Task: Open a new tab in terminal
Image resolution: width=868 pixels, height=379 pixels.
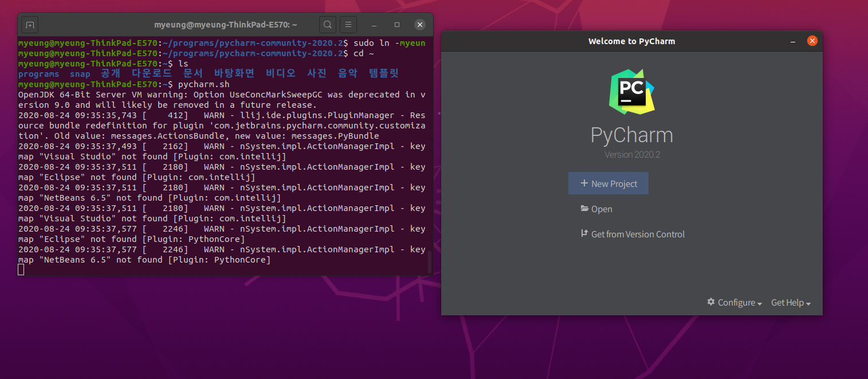Action: [30, 25]
